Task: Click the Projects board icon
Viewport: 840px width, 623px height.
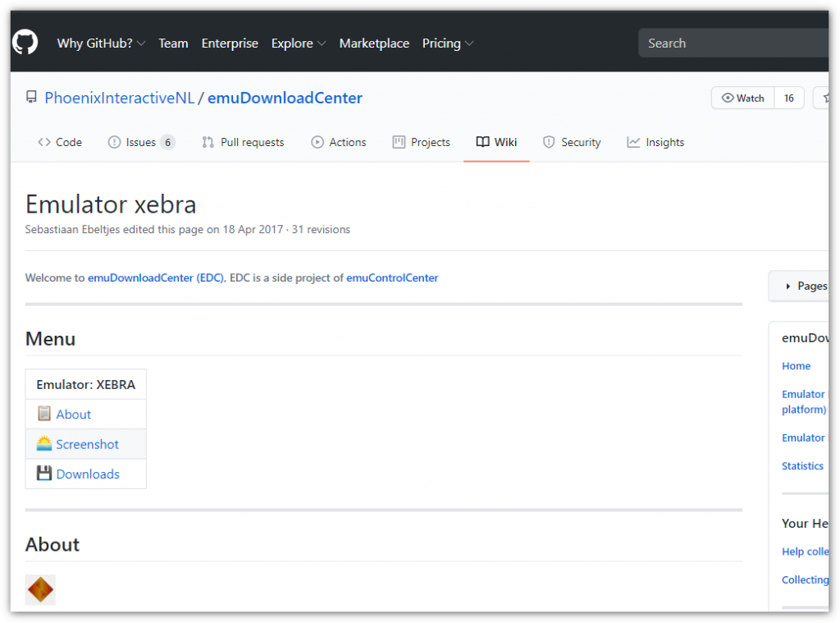Action: point(399,142)
